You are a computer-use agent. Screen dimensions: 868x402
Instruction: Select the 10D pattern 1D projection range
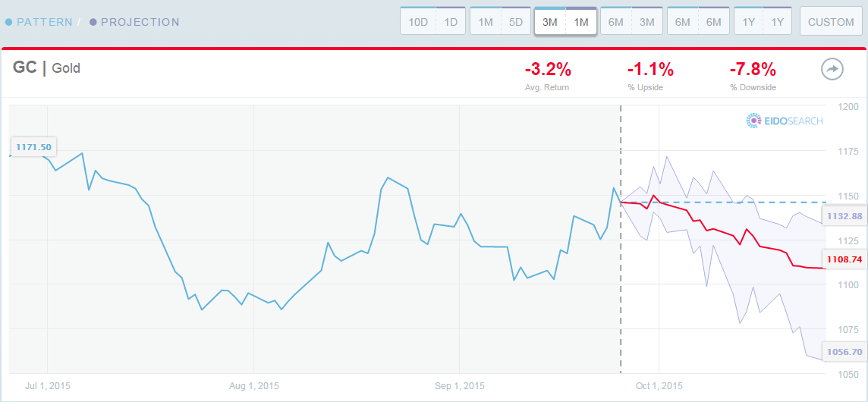[x=433, y=22]
